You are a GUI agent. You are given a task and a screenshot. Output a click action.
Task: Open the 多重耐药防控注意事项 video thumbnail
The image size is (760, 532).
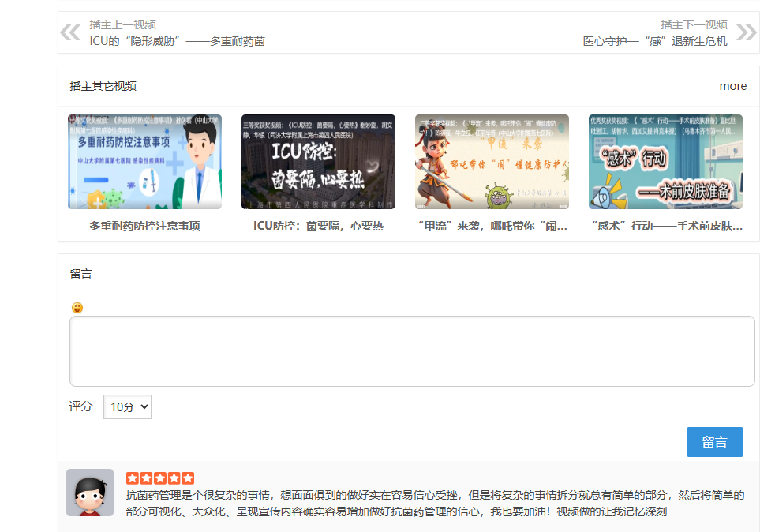(x=144, y=162)
